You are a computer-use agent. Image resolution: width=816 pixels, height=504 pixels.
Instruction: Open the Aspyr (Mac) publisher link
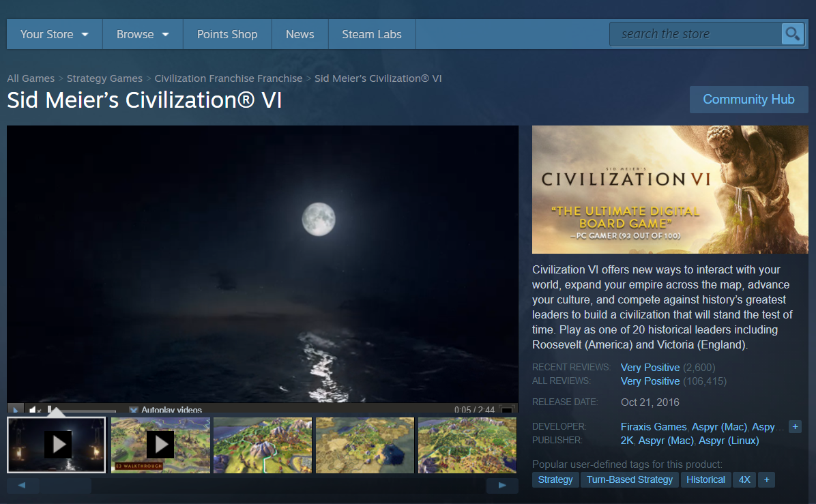pyautogui.click(x=666, y=440)
